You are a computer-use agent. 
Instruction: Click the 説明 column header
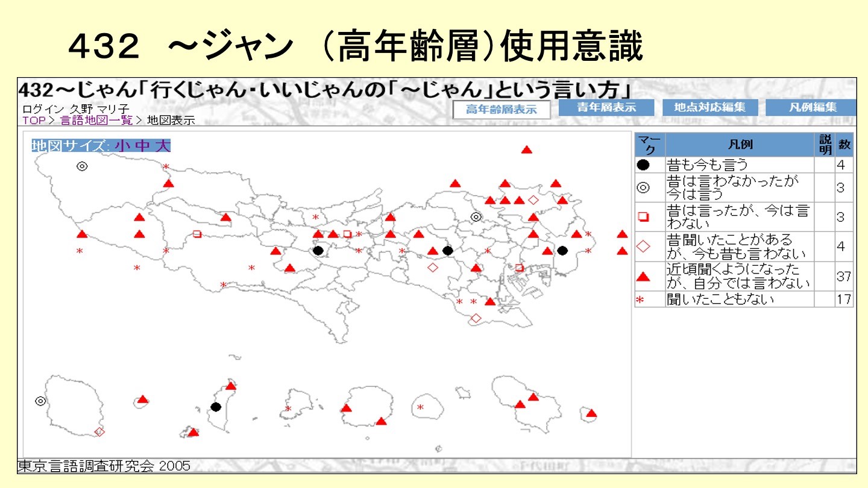coord(825,145)
